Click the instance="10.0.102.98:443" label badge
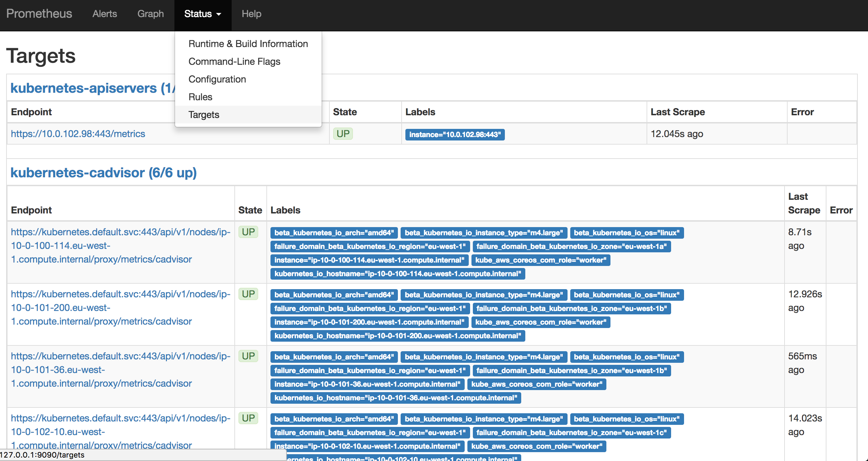The width and height of the screenshot is (868, 461). pyautogui.click(x=455, y=134)
